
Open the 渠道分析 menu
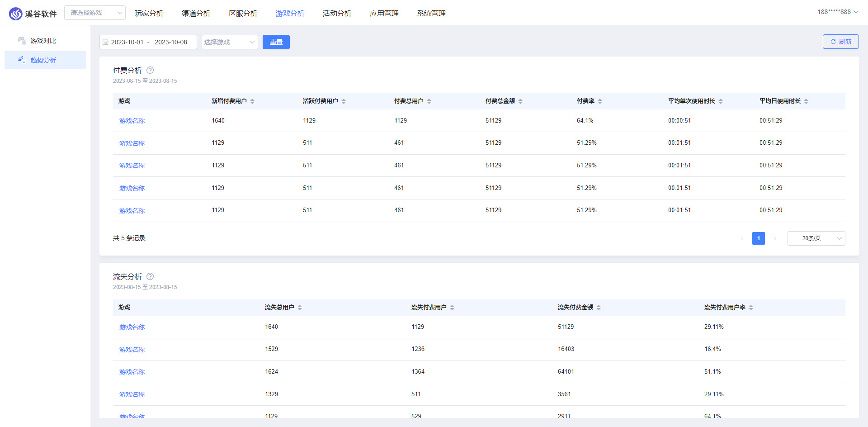[196, 13]
